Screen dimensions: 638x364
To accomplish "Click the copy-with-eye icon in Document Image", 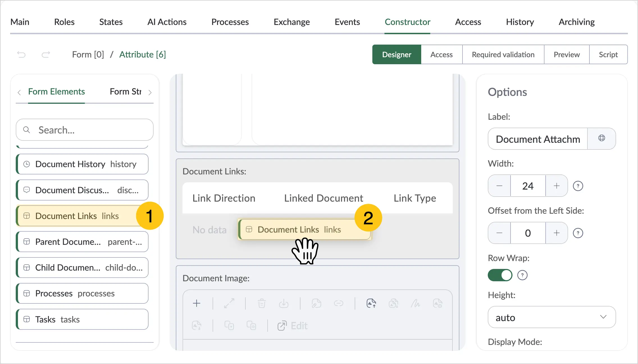I will pos(251,326).
